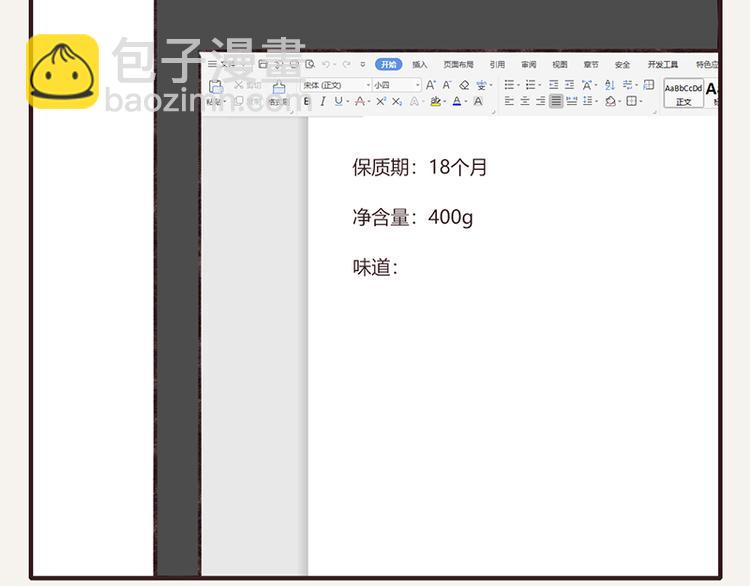Open the 插入 ribbon tab
Viewport: 750px width, 586px height.
420,65
